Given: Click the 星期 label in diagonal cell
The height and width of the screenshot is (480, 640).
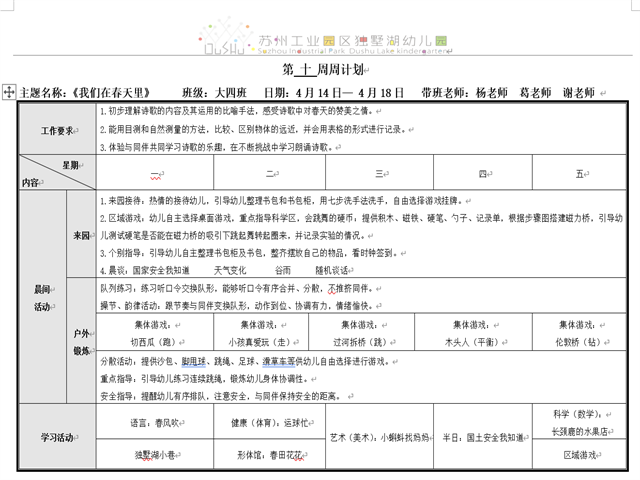Looking at the screenshot, I should click(x=71, y=165).
